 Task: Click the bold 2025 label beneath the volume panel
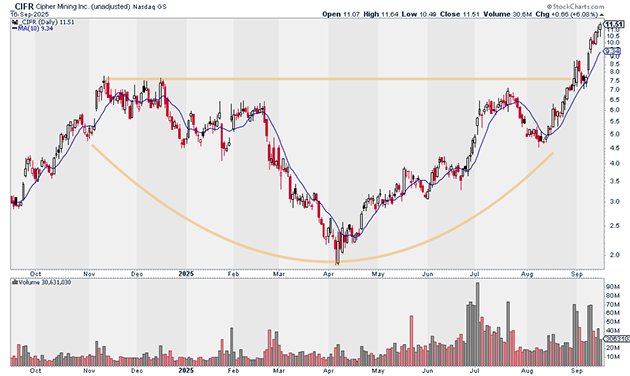(186, 370)
